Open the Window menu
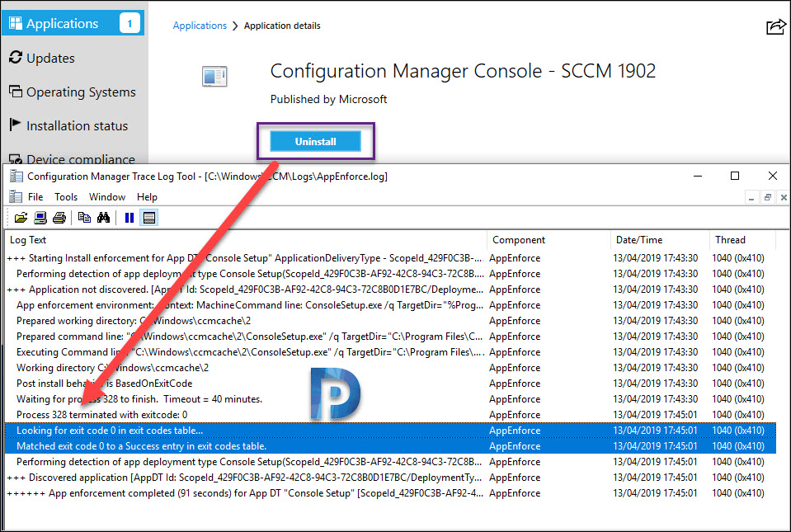791x532 pixels. point(107,196)
